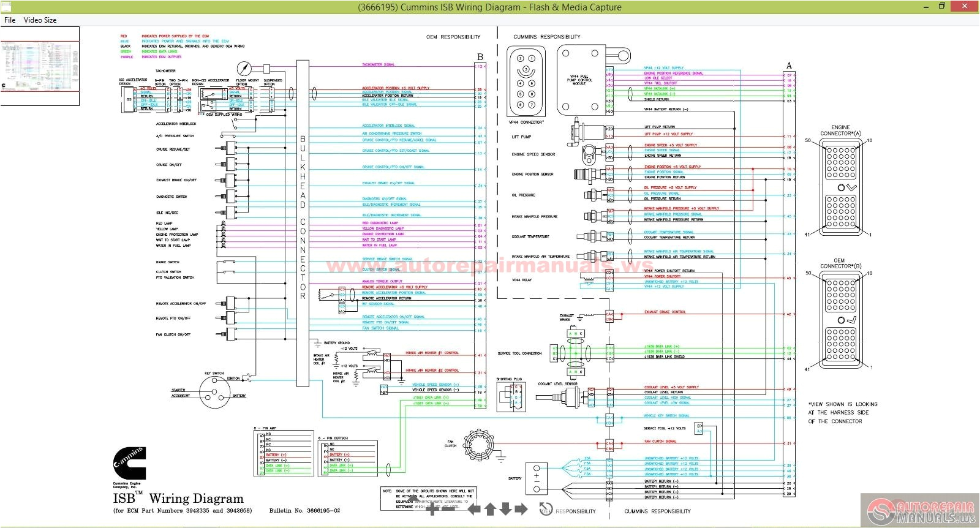Zoom out with the minus icon
This screenshot has height=528, width=980.
pos(448,508)
